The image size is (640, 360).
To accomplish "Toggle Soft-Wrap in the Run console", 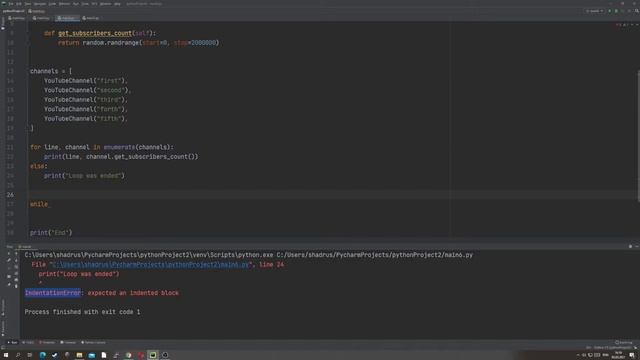I will [16, 267].
